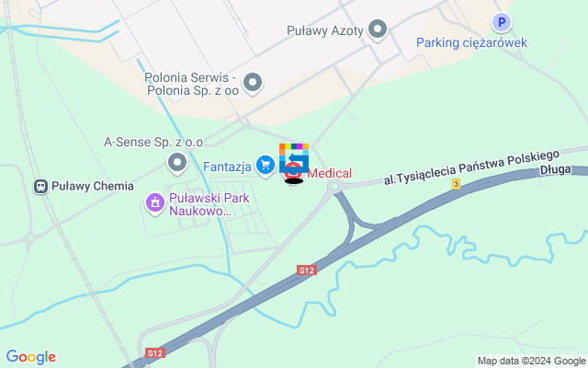Select the Fantazja shopping cart icon
The width and height of the screenshot is (588, 368).
click(x=266, y=166)
